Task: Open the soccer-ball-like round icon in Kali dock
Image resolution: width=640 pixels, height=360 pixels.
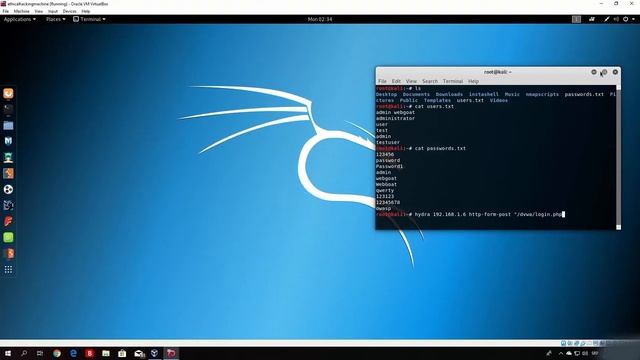Action: pos(8,189)
